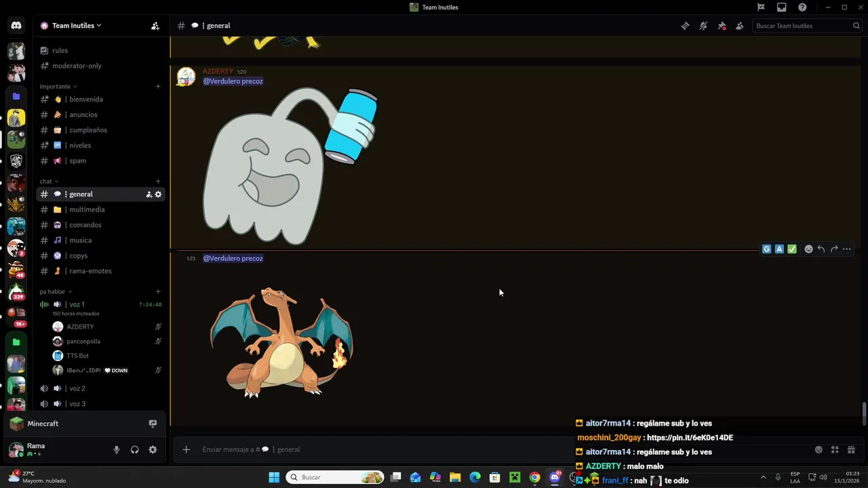Open Windows Start button on taskbar
Viewport: 868px width, 488px height.
(274, 477)
